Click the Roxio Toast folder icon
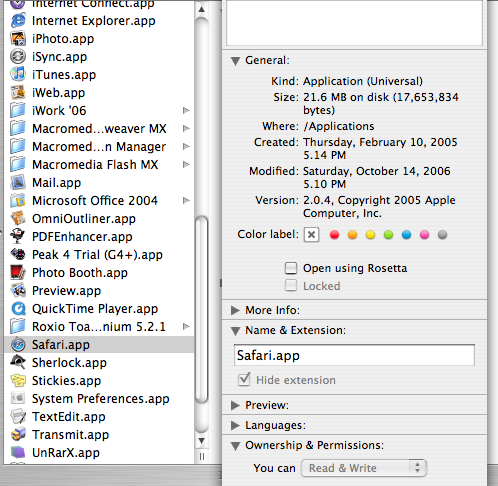The height and width of the screenshot is (486, 498). (18, 327)
